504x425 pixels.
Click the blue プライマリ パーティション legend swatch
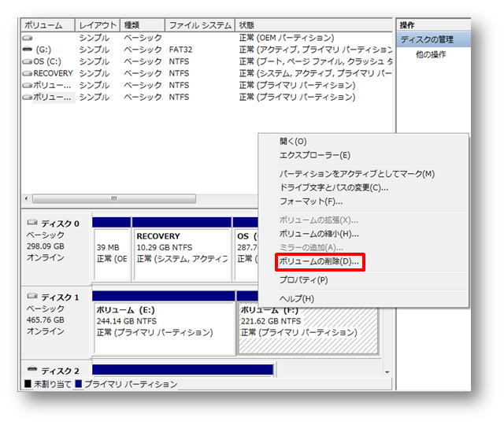[79, 384]
